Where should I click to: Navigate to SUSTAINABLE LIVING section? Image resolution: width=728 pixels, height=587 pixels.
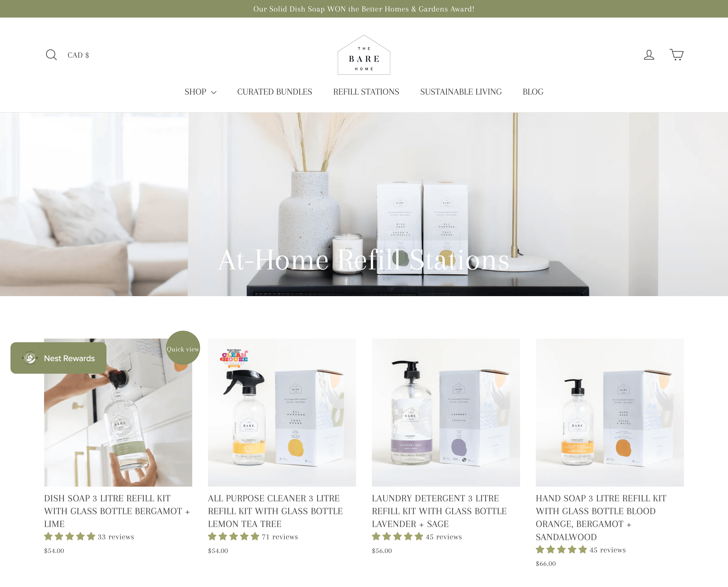tap(461, 92)
